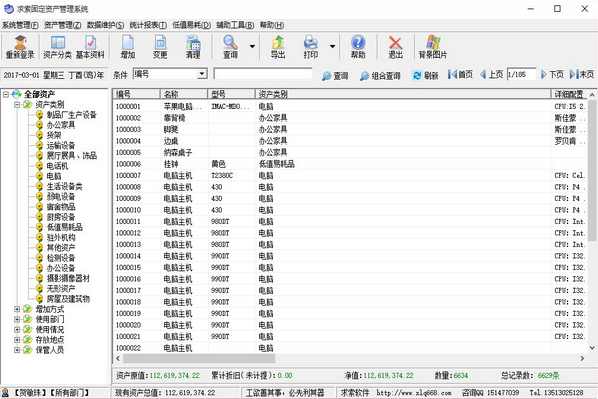Select 低值易耗品 category in asset tree
The width and height of the screenshot is (598, 399).
coord(64,227)
